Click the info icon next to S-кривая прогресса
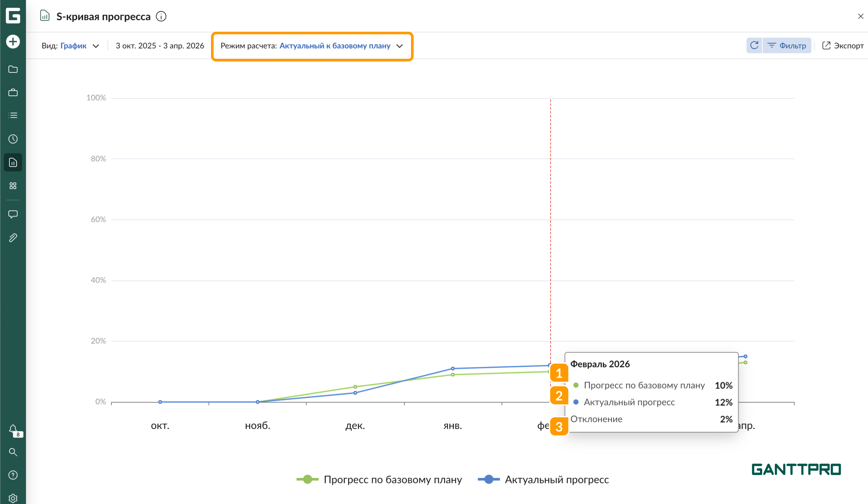 pos(161,16)
